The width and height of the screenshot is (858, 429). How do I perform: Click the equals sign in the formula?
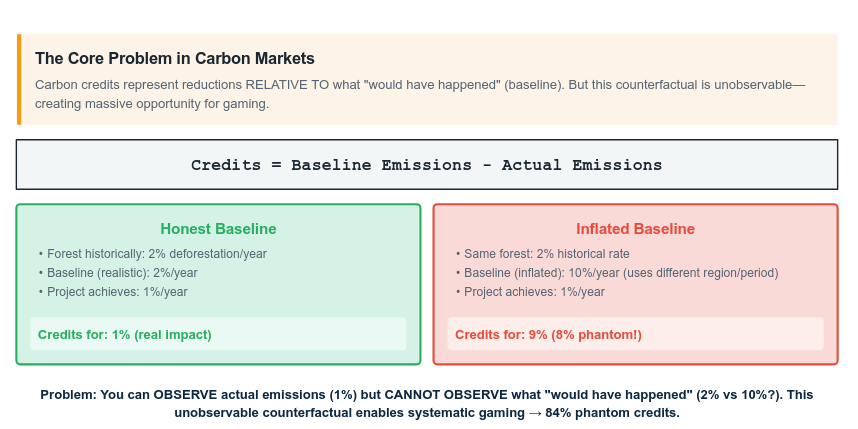[x=276, y=165]
